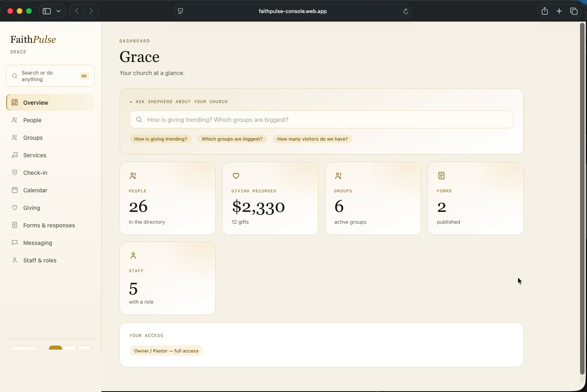Open Calendar via its calendar icon
The image size is (587, 392).
click(x=15, y=190)
